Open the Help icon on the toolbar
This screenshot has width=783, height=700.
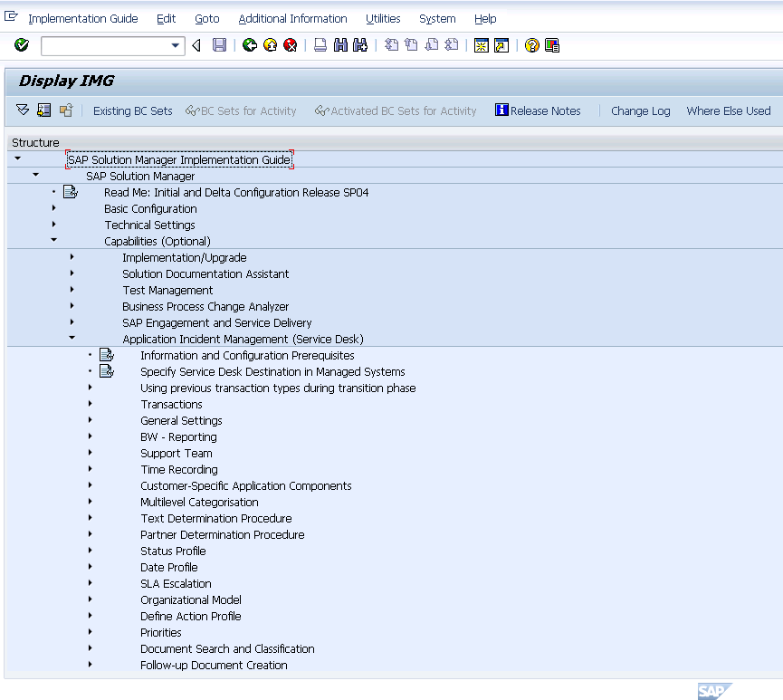click(532, 44)
